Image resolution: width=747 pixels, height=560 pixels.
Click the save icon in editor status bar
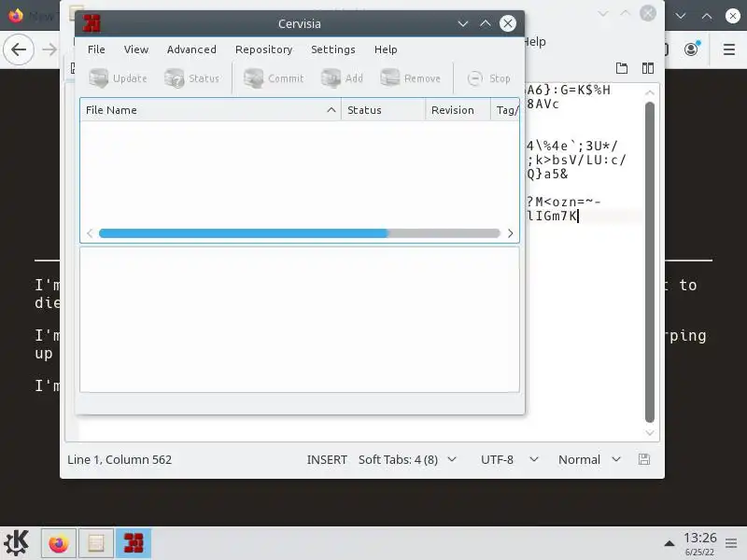(x=644, y=459)
